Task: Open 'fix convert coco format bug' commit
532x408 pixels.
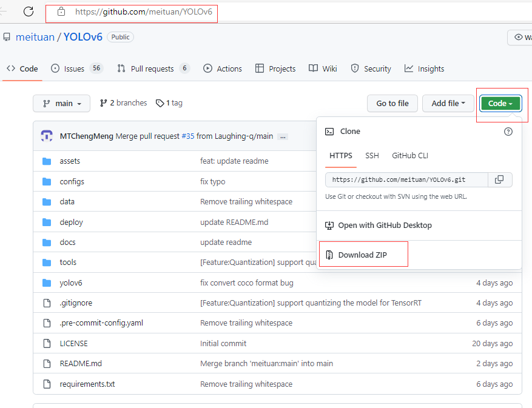Action: pyautogui.click(x=247, y=283)
